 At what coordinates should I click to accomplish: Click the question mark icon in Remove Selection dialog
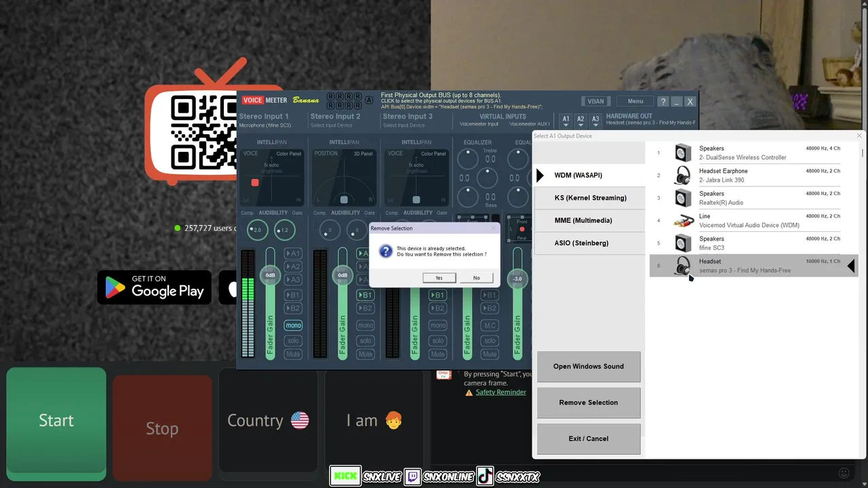(x=385, y=251)
